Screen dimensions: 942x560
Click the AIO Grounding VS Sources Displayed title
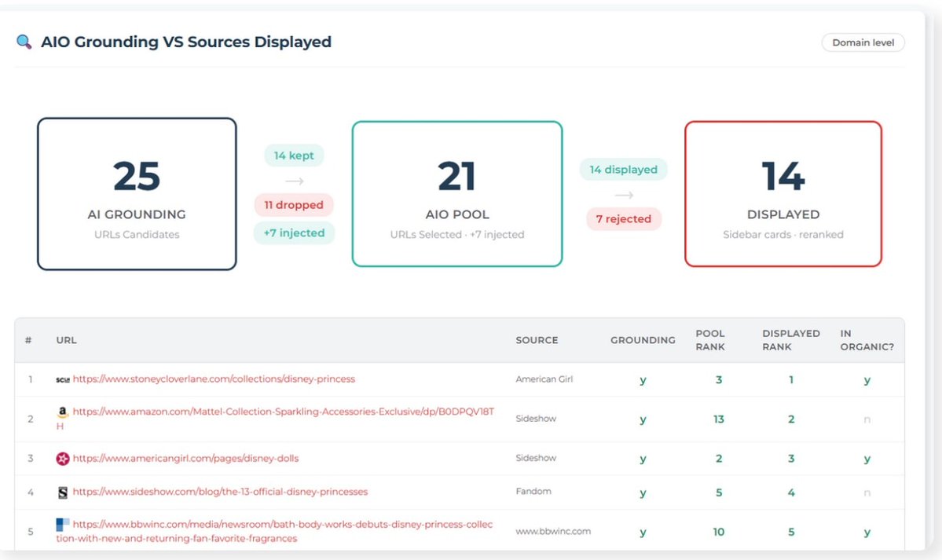coord(186,42)
